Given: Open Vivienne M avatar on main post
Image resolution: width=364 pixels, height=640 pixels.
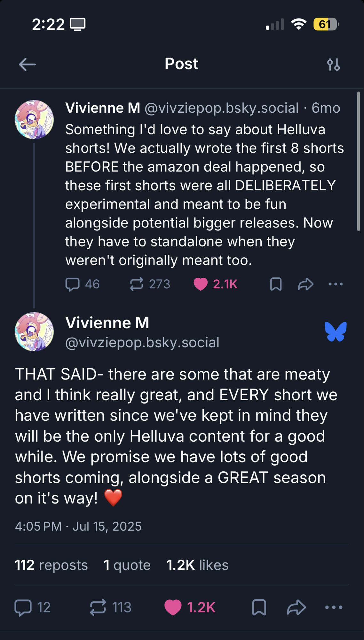Looking at the screenshot, I should point(34,332).
